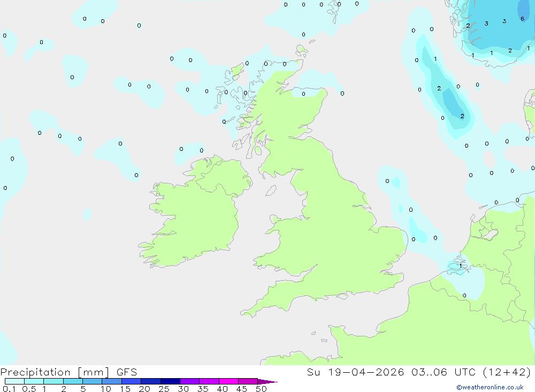This screenshot has height=392, width=535.
Task: Click the '6' precipitation value over Norway
Action: (522, 19)
